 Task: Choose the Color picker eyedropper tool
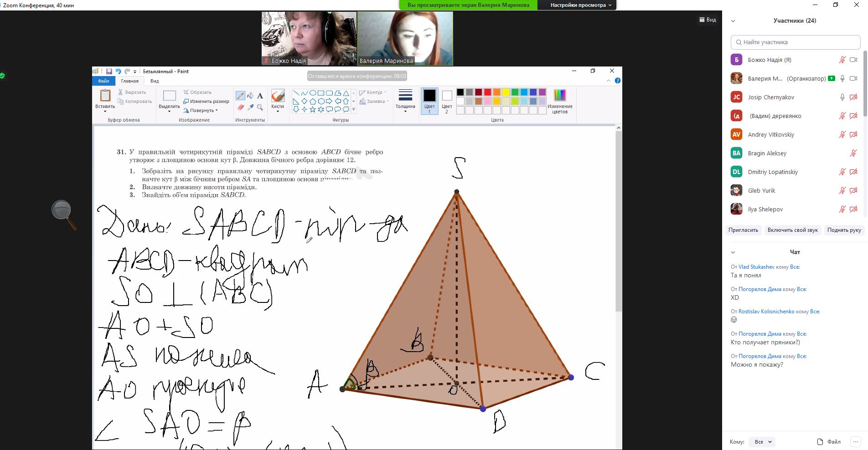250,107
